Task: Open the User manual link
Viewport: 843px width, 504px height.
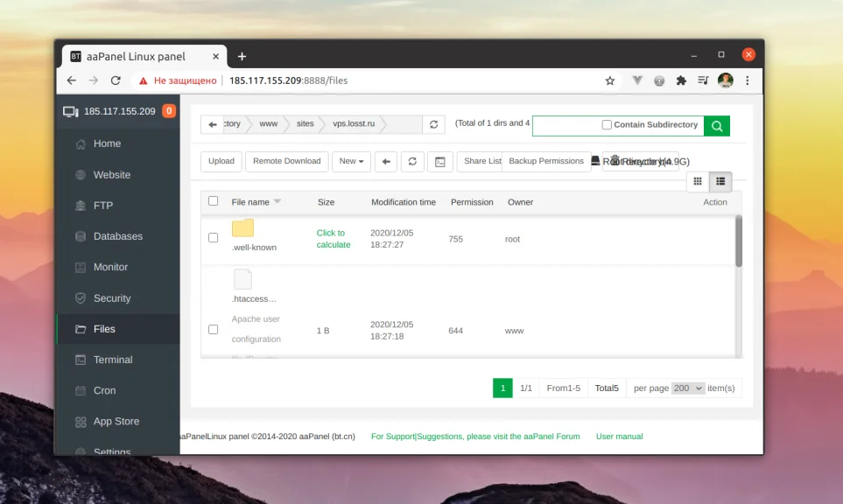Action: (x=619, y=436)
